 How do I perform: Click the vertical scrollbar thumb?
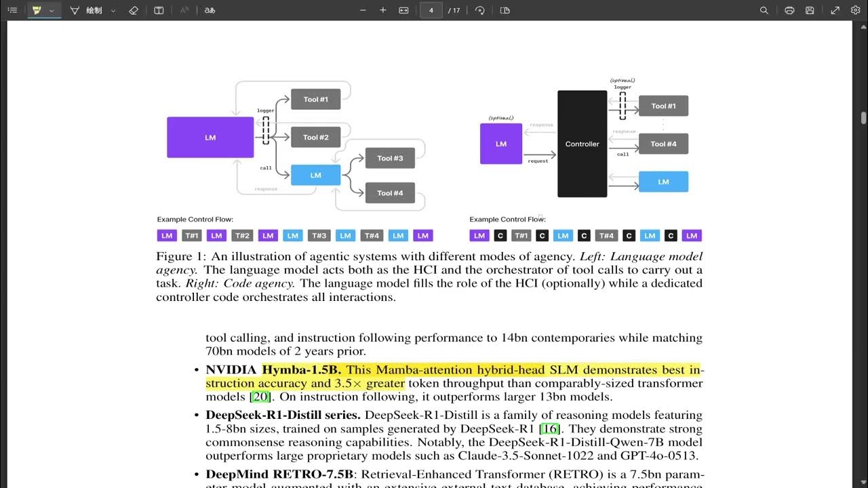pos(863,118)
